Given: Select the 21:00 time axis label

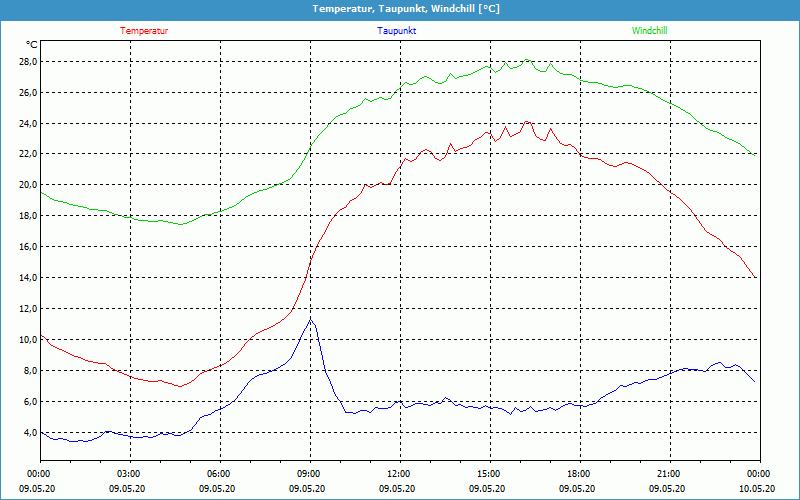Looking at the screenshot, I should coord(669,474).
